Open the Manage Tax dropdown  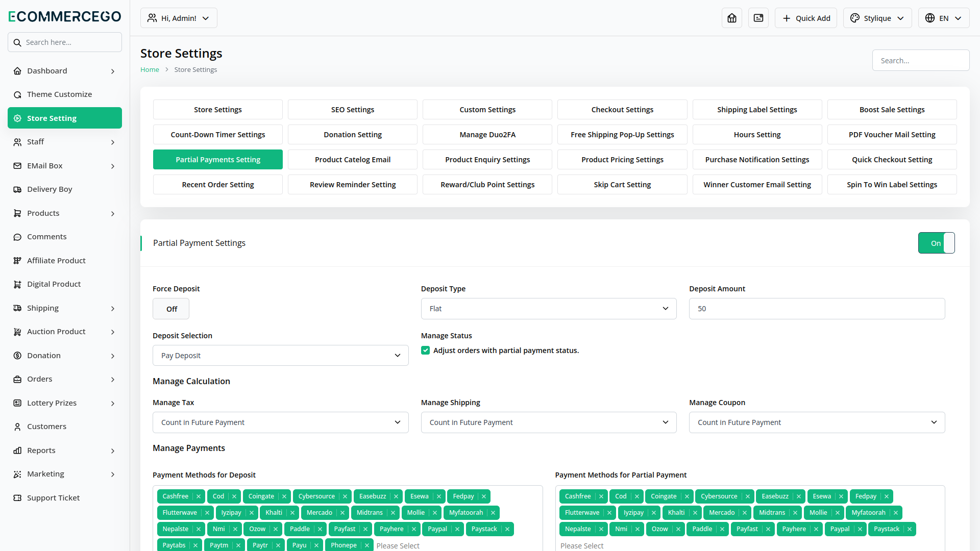[x=280, y=422]
